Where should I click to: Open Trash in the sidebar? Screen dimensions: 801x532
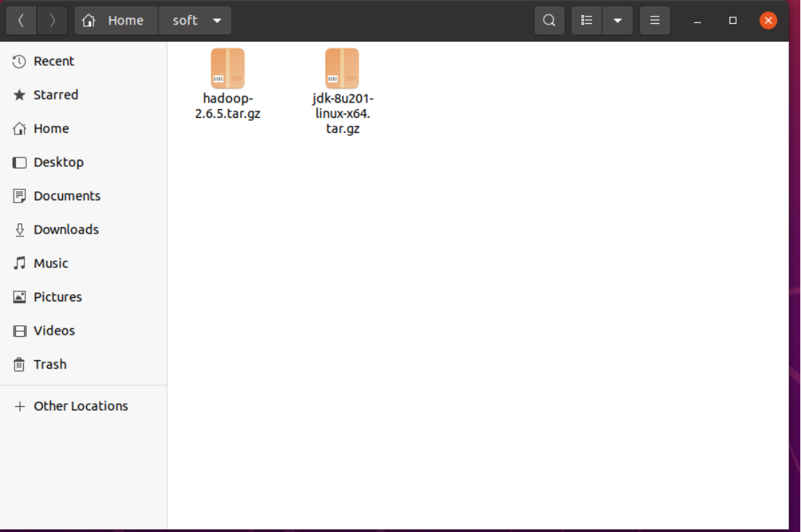pyautogui.click(x=83, y=364)
